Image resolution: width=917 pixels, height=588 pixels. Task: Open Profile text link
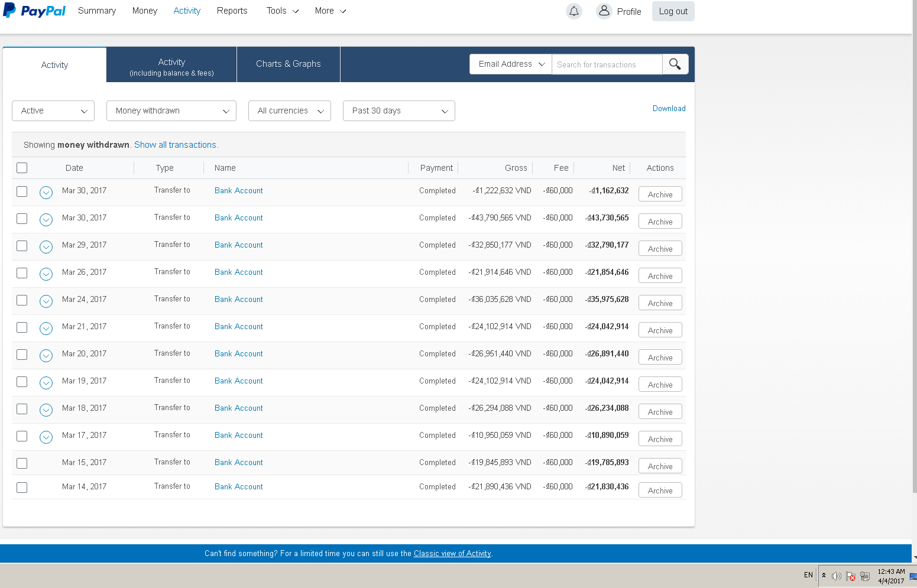pyautogui.click(x=629, y=11)
